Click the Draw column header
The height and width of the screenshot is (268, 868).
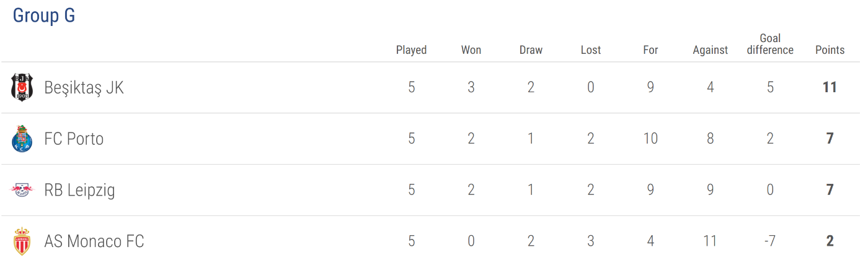click(x=531, y=50)
